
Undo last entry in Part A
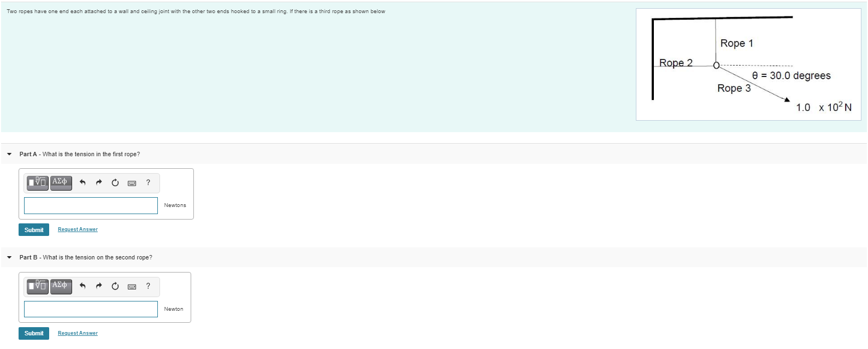click(x=82, y=183)
